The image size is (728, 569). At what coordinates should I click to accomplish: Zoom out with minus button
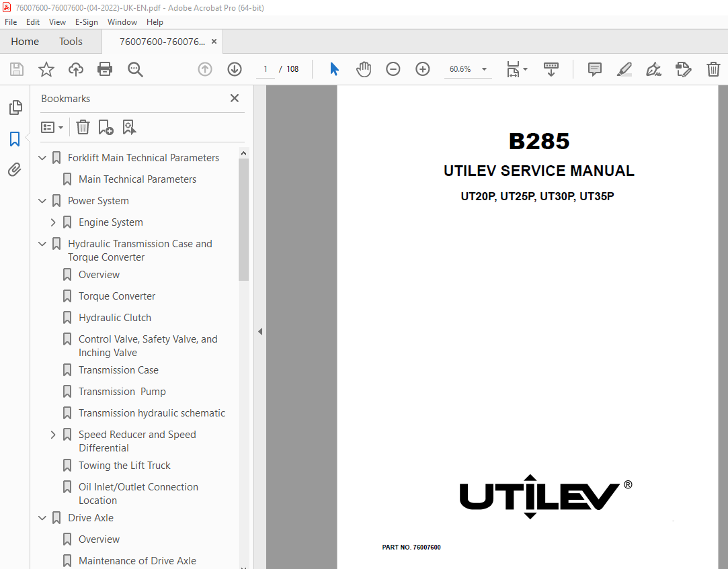pos(393,69)
